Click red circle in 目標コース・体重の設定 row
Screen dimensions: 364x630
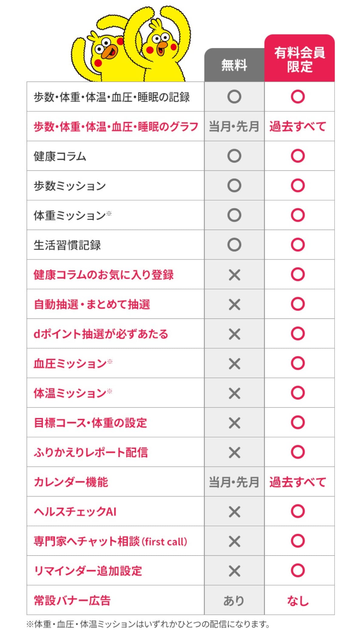tap(298, 422)
